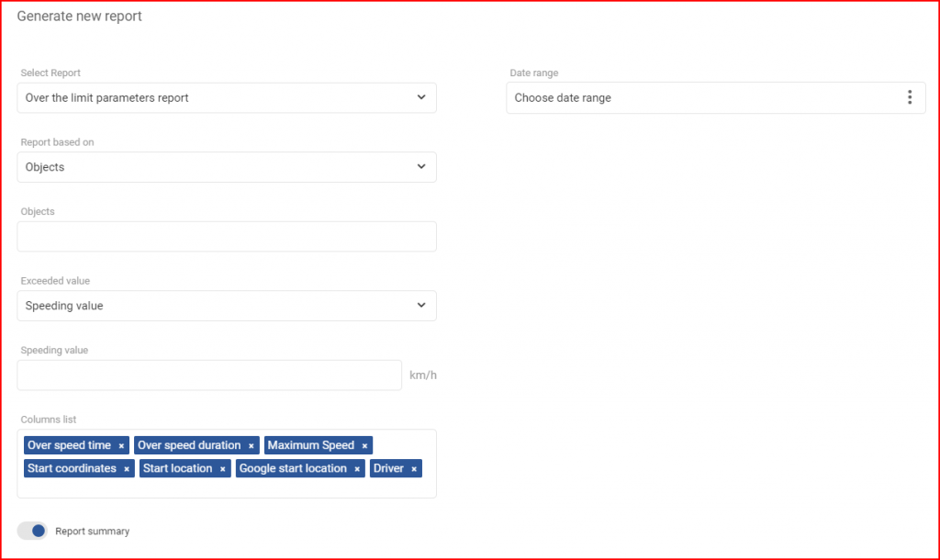Screen dimensions: 940x560
Task: Click the Choose date range field
Action: 716,97
